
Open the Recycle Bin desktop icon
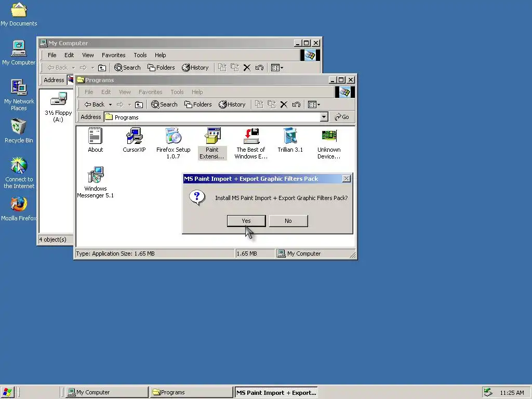[19, 130]
